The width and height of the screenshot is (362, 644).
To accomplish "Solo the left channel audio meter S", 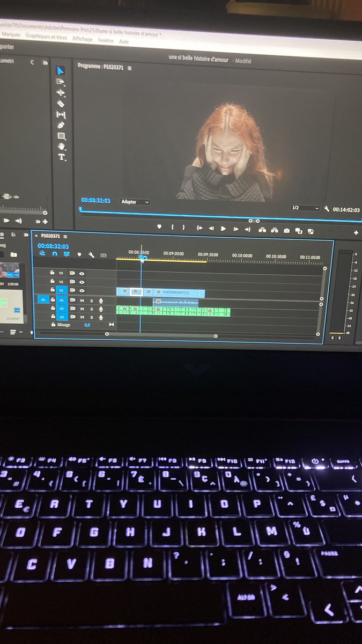I will (x=333, y=337).
